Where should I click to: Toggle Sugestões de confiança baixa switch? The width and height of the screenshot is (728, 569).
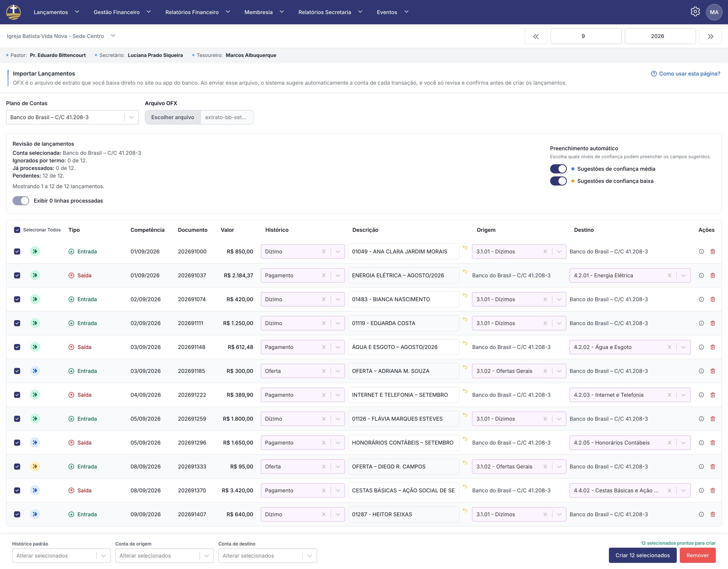point(558,181)
